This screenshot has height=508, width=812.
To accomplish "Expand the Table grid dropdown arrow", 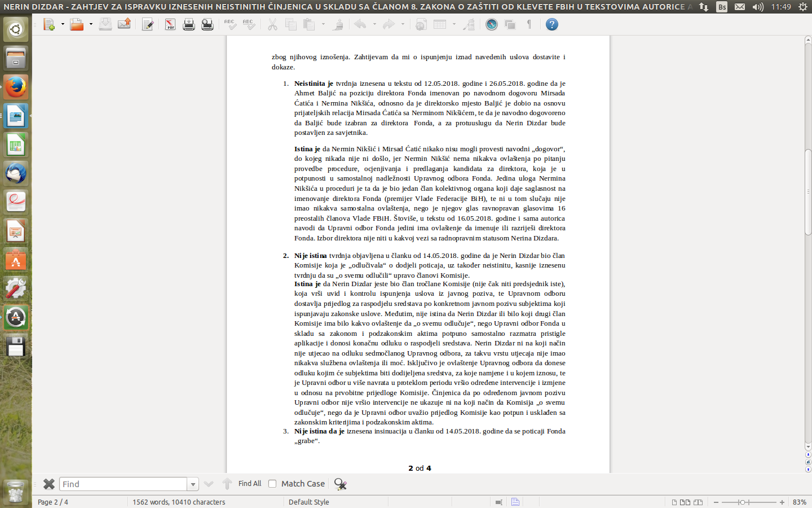I will click(454, 24).
